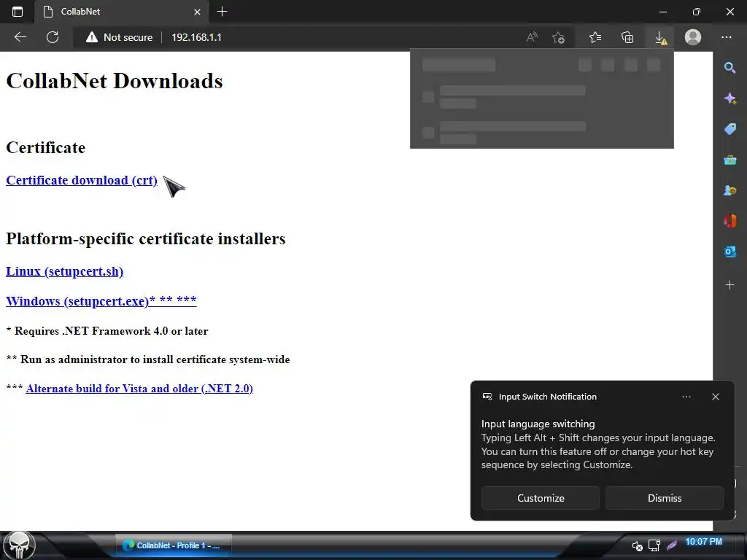
Task: Click the muted volume tray icon
Action: pyautogui.click(x=637, y=545)
